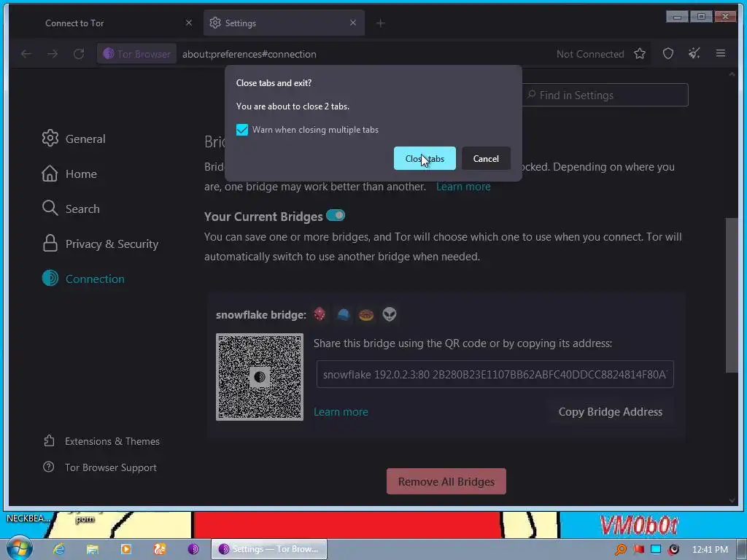Click the blue cap bridge emoji
This screenshot has height=560, width=747.
pos(343,314)
